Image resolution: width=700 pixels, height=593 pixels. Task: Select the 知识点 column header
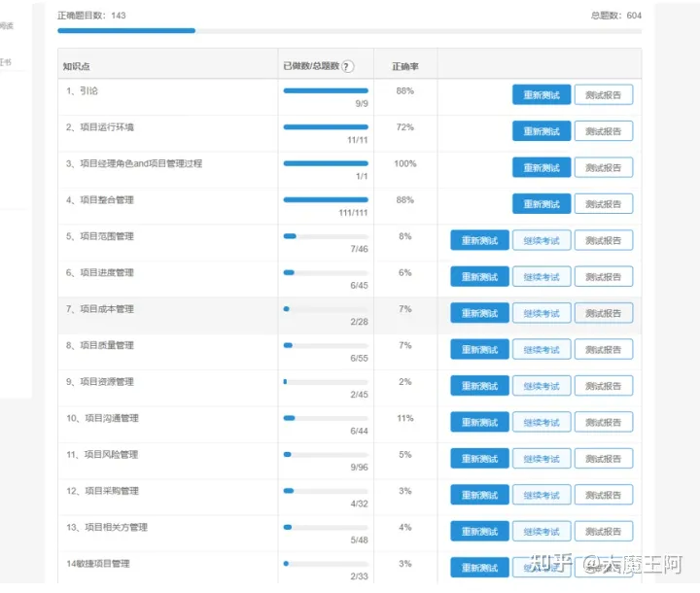[x=77, y=66]
